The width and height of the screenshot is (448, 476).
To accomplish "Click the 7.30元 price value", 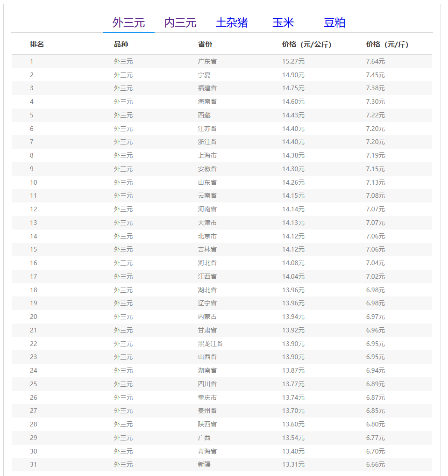I will (x=376, y=101).
